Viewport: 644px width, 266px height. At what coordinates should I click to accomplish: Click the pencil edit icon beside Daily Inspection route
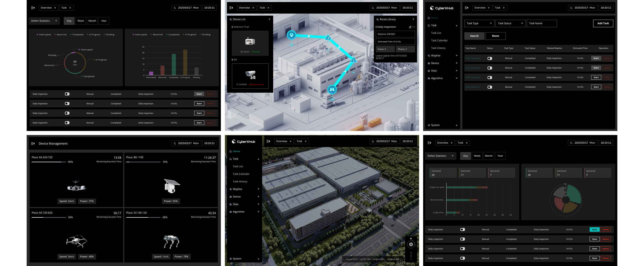(410, 27)
